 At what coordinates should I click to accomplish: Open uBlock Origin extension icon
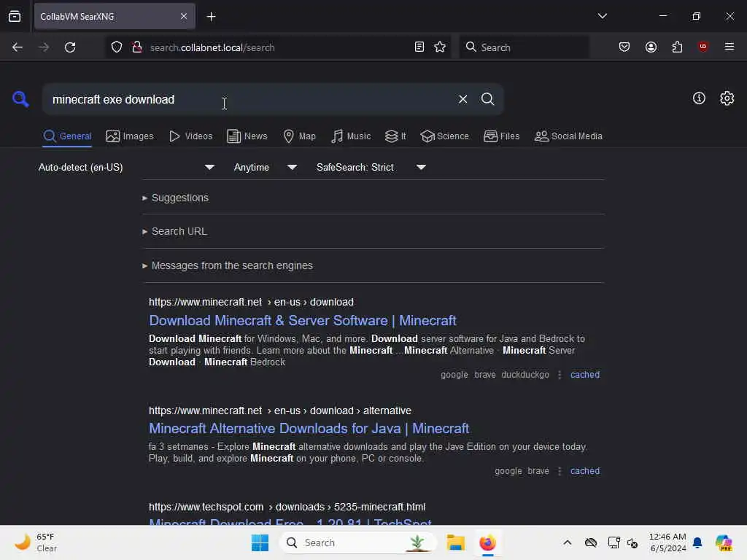[x=703, y=46]
